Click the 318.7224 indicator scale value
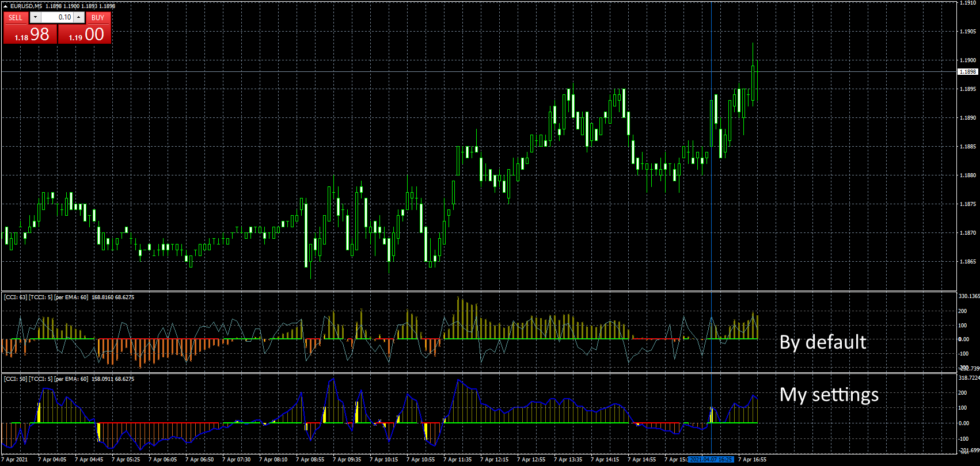 (x=968, y=378)
